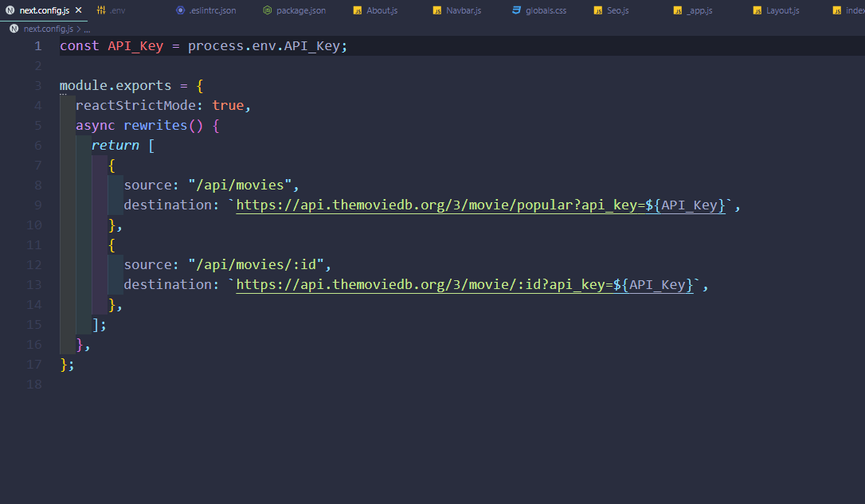The width and height of the screenshot is (865, 504).
Task: Click the CSS icon on globals.css tab
Action: (516, 10)
